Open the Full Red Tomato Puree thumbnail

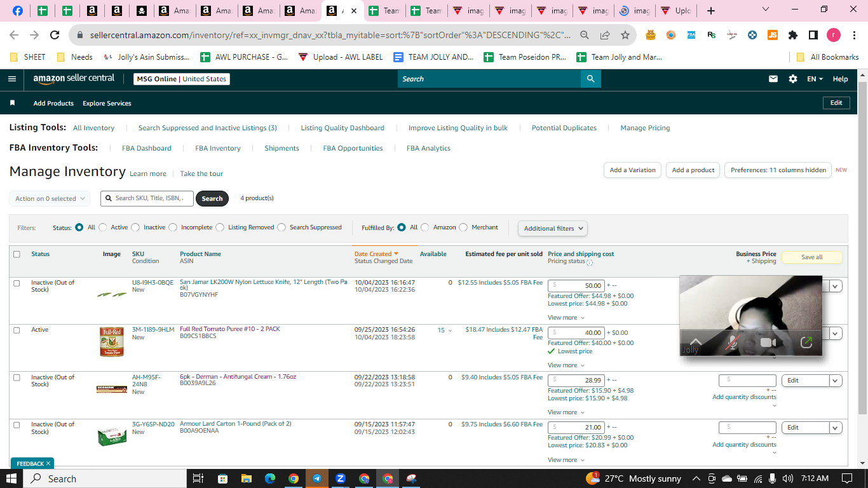tap(111, 342)
